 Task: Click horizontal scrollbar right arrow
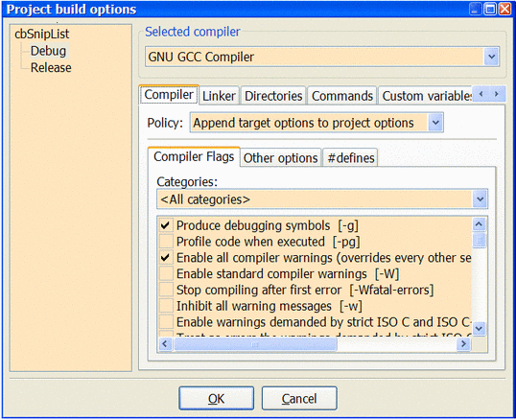pos(463,344)
